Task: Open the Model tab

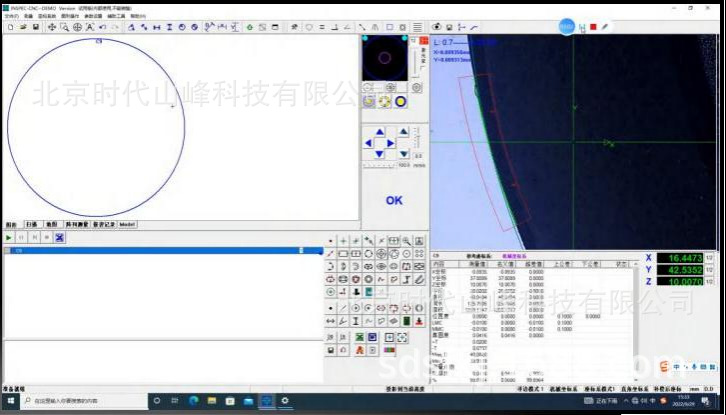Action: (127, 225)
